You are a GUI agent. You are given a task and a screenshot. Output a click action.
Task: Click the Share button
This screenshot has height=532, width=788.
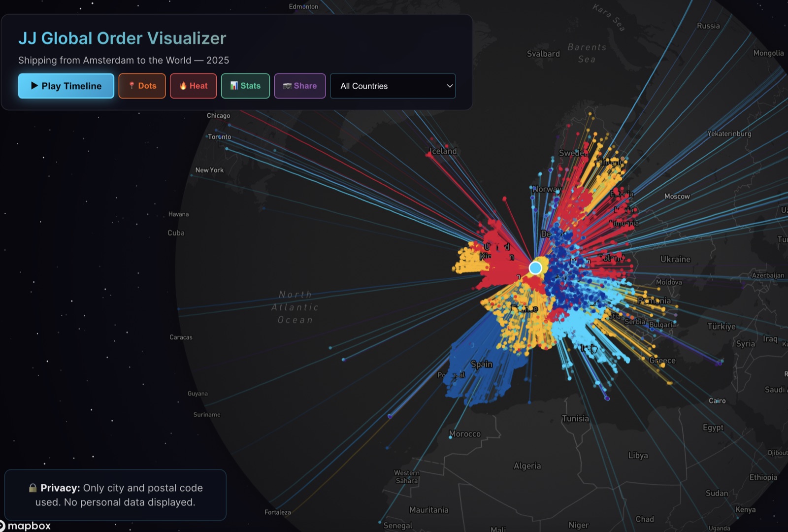coord(300,86)
